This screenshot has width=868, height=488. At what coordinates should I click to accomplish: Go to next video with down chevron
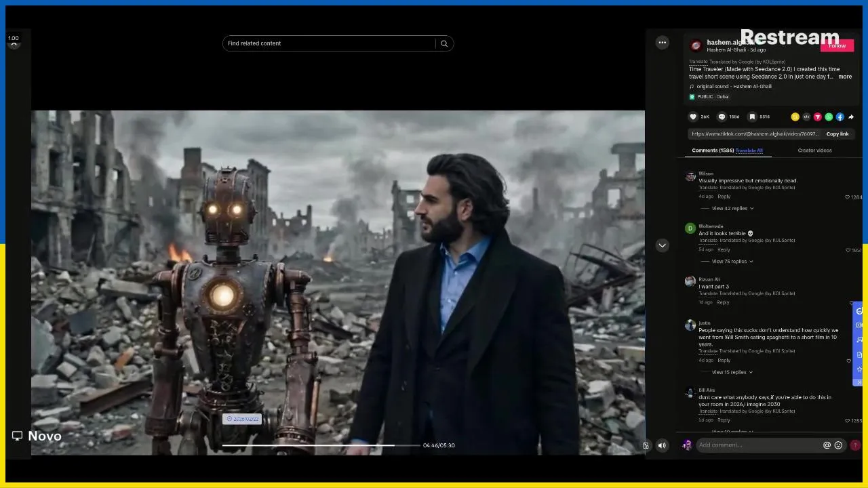[x=663, y=245]
